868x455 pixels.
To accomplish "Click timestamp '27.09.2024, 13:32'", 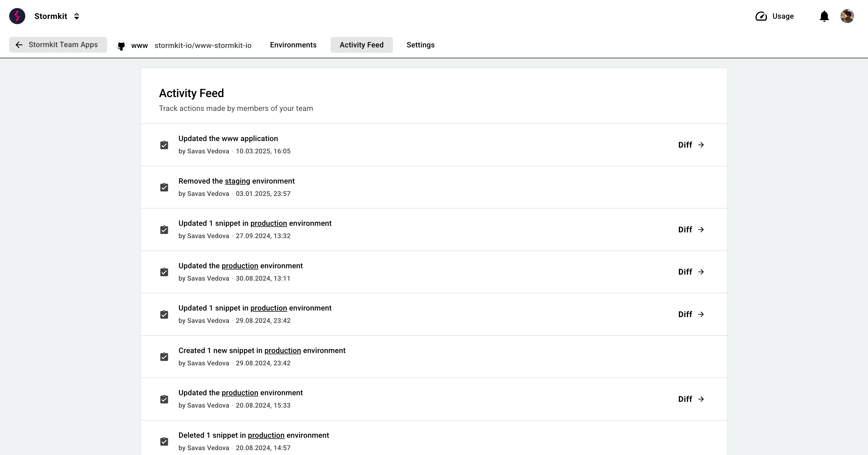I will coord(263,236).
